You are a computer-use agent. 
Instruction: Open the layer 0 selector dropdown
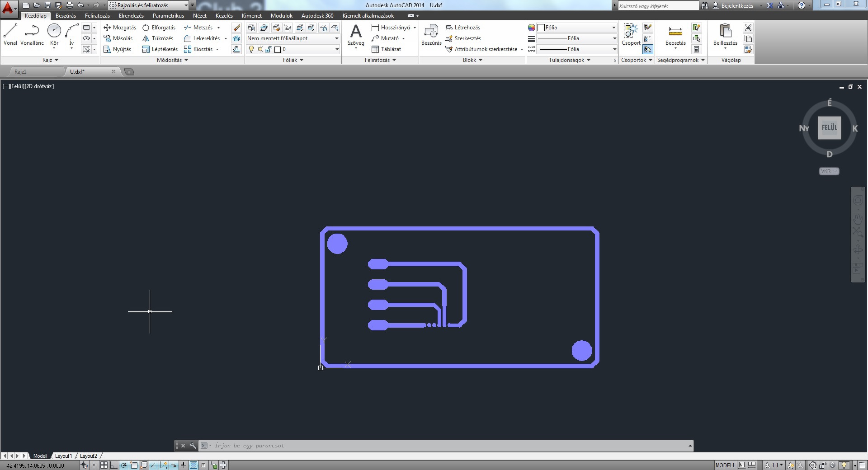pos(292,49)
